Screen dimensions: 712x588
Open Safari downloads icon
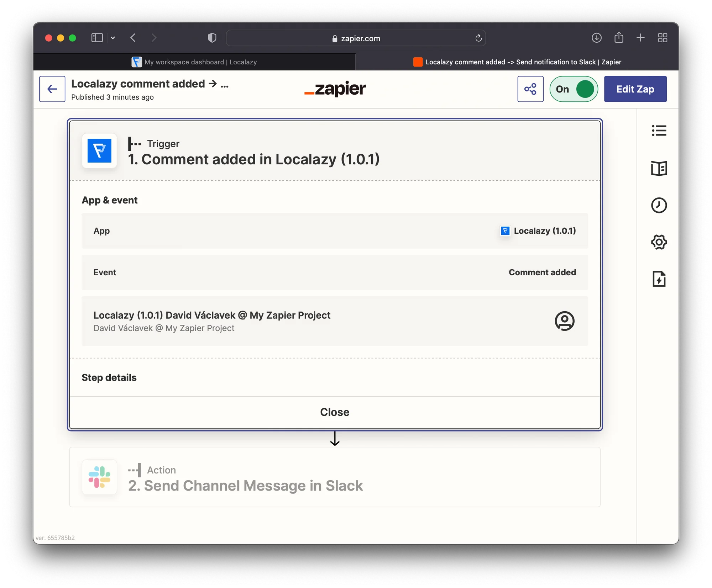point(596,38)
